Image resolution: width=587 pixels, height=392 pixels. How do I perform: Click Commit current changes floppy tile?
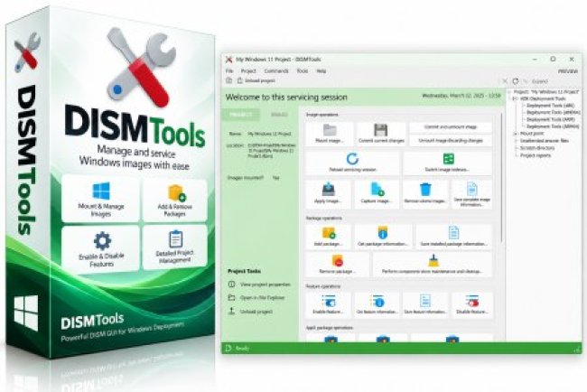coord(381,134)
